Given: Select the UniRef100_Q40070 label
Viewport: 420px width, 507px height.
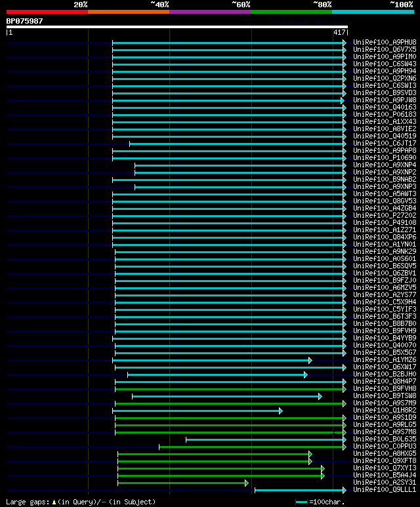Looking at the screenshot, I should 385,346.
